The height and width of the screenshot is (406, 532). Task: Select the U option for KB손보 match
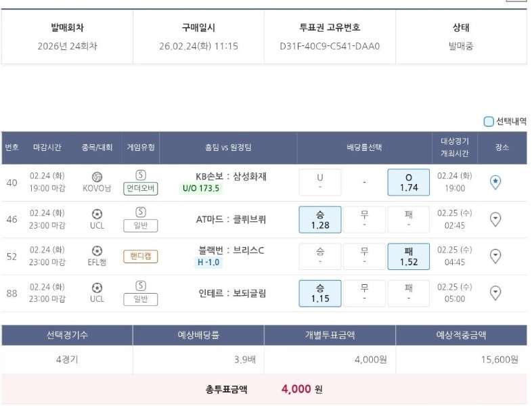[319, 182]
